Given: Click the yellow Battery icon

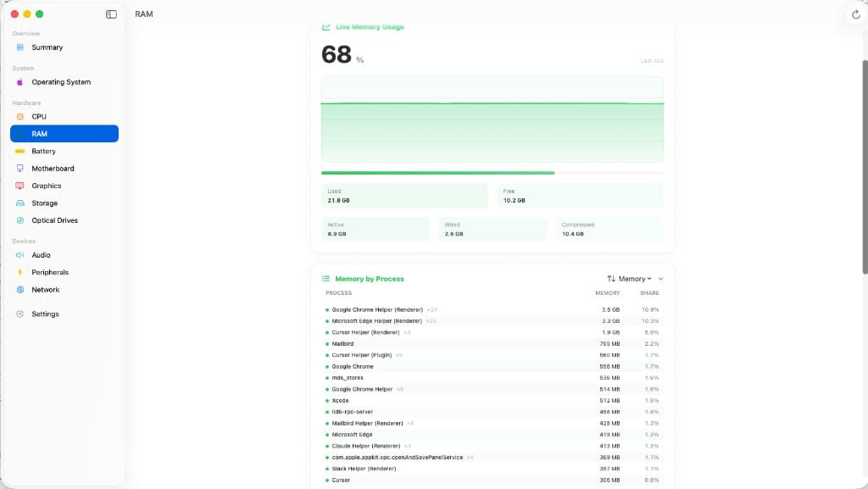Looking at the screenshot, I should pos(20,151).
